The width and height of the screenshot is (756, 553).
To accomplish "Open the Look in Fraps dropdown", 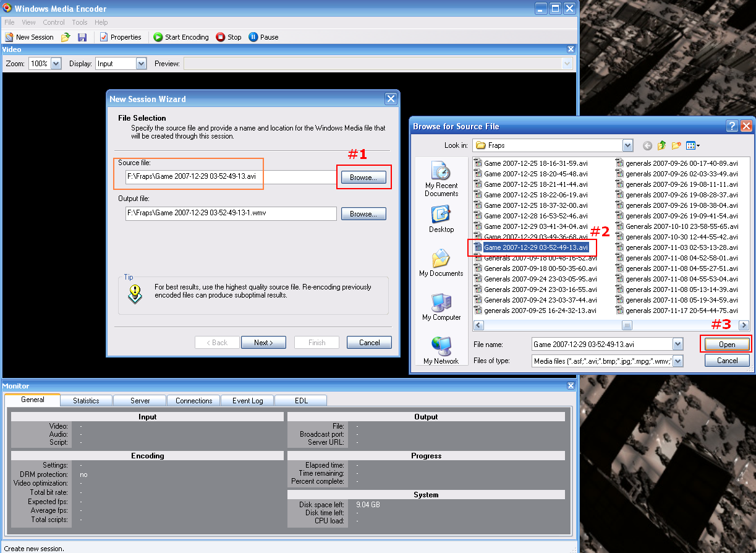I will [x=628, y=145].
